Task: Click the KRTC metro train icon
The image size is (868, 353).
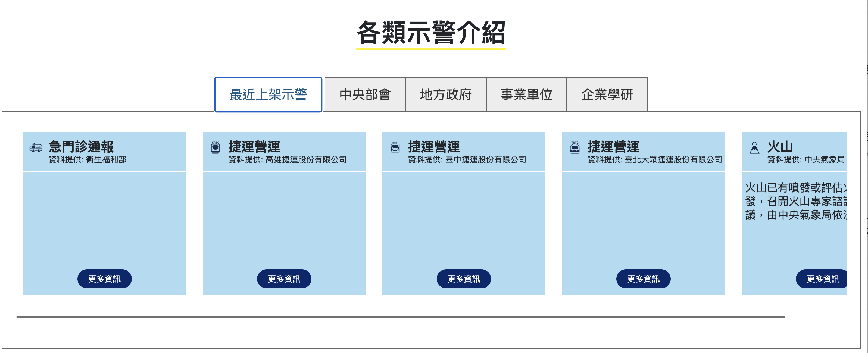Action: tap(215, 147)
